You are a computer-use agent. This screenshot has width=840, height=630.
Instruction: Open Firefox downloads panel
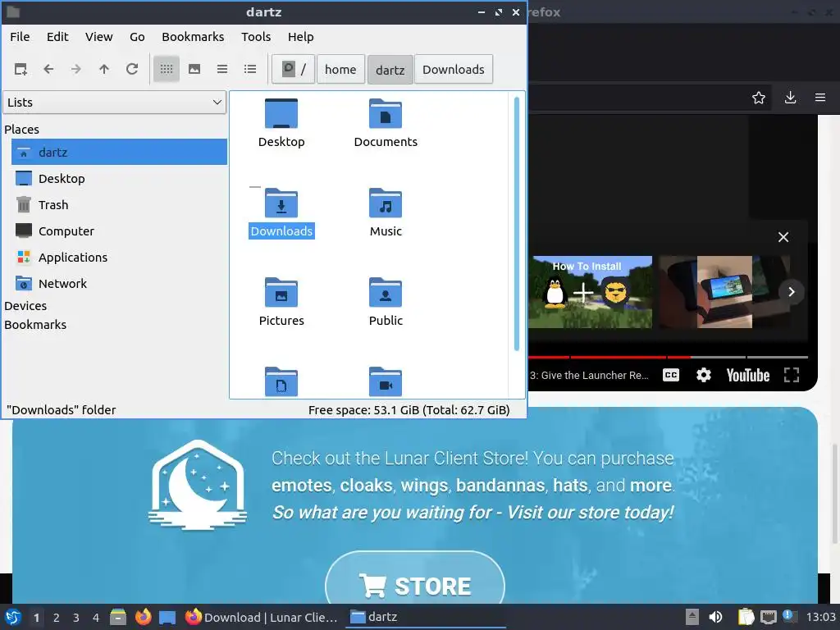(x=790, y=98)
